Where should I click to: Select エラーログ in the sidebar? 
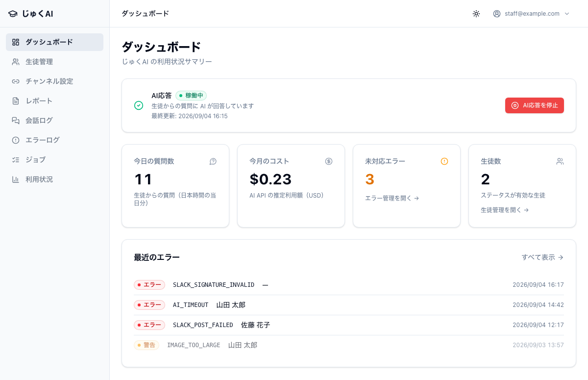54,140
